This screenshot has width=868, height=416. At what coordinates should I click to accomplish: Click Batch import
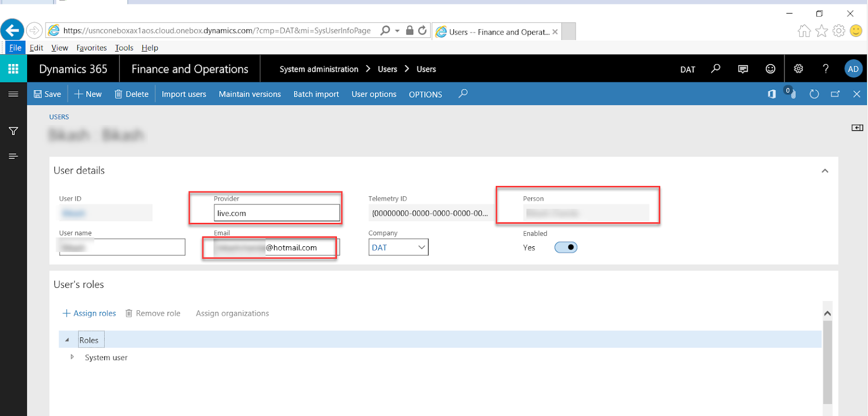click(x=316, y=94)
